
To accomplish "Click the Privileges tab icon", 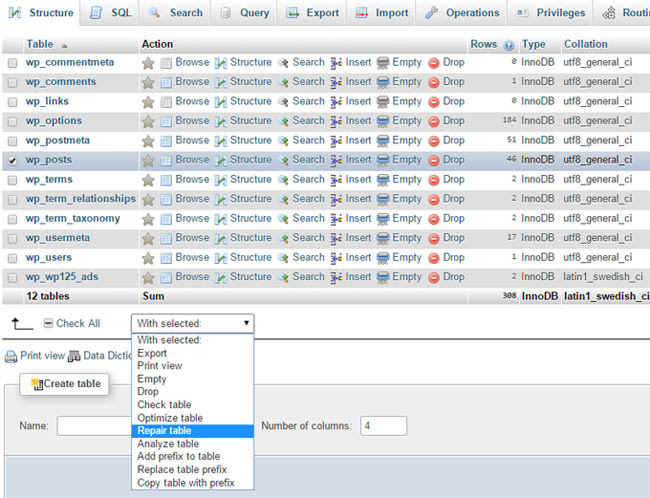I will [522, 13].
